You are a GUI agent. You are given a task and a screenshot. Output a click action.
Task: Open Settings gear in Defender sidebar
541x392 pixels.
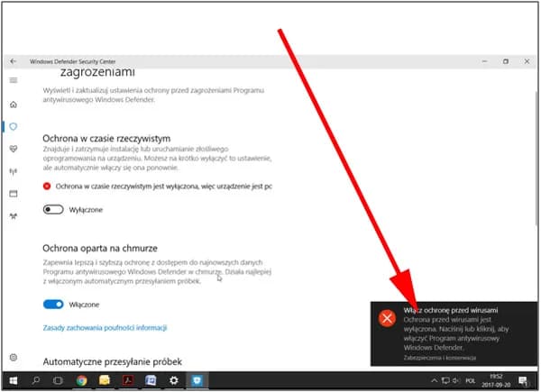pyautogui.click(x=13, y=358)
